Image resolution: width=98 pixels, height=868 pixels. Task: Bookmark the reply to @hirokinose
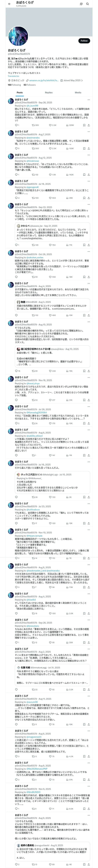coord(84,175)
